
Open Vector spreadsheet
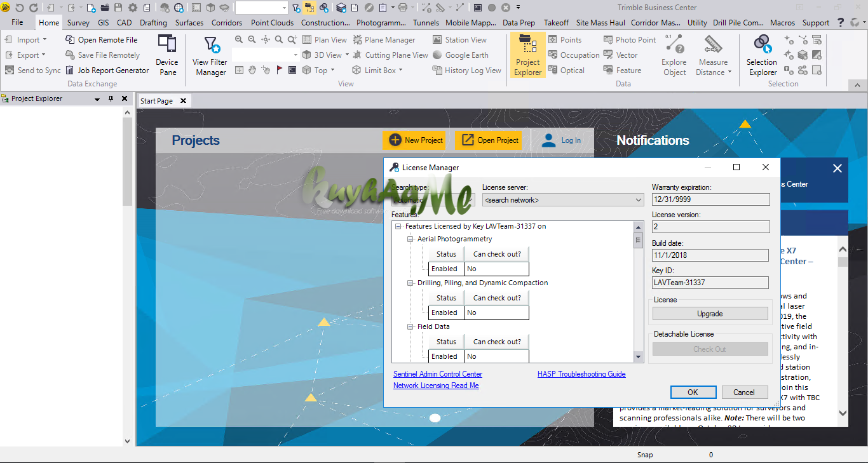pyautogui.click(x=620, y=55)
